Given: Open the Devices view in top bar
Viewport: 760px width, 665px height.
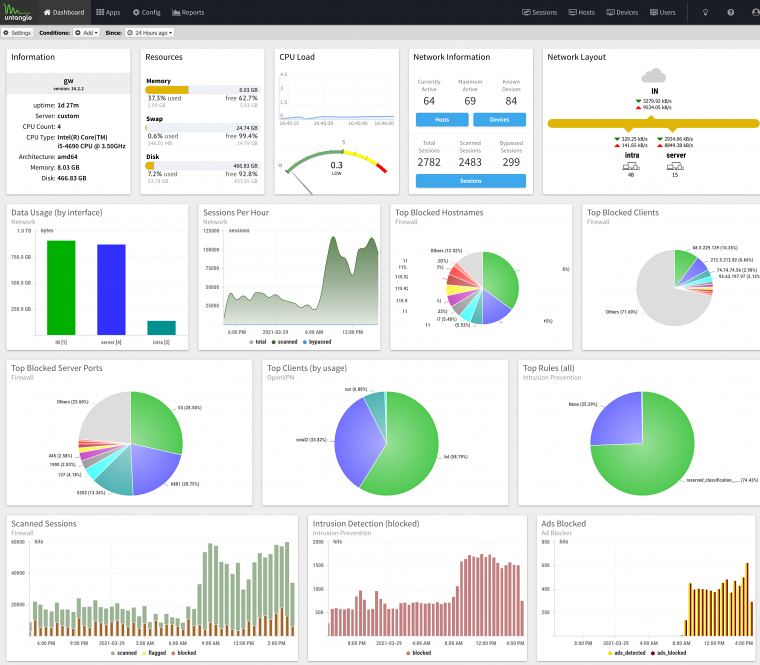Looking at the screenshot, I should (x=622, y=12).
